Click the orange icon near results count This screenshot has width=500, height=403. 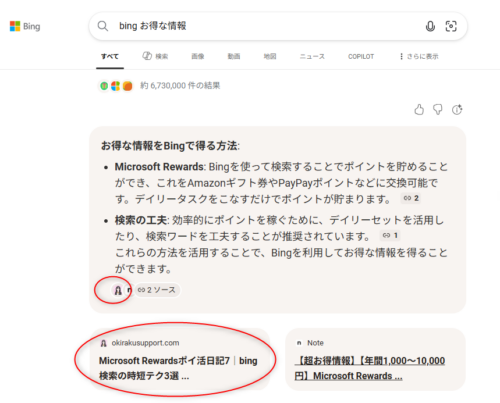[x=127, y=86]
